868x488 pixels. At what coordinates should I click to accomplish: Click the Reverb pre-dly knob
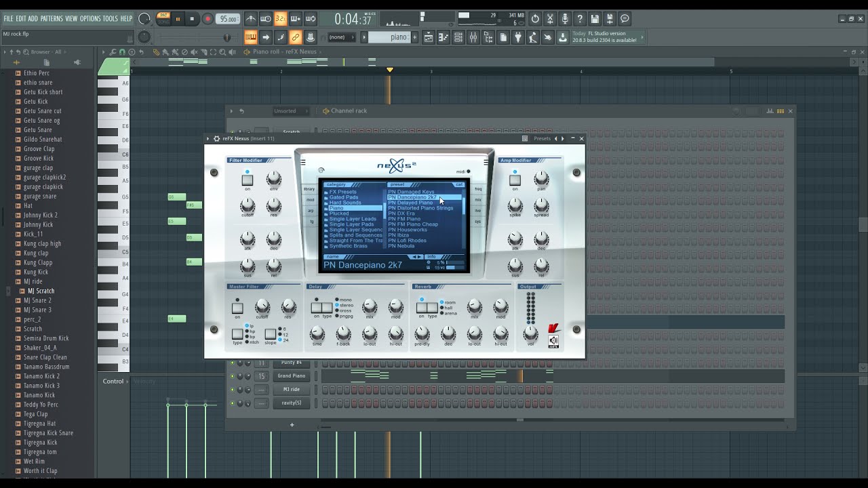(x=422, y=333)
